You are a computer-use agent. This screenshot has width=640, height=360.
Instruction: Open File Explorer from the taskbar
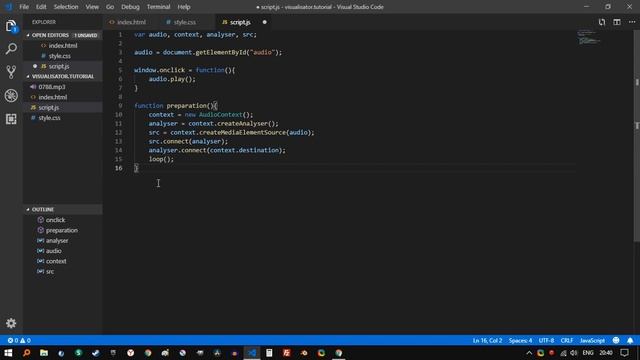pos(44,353)
